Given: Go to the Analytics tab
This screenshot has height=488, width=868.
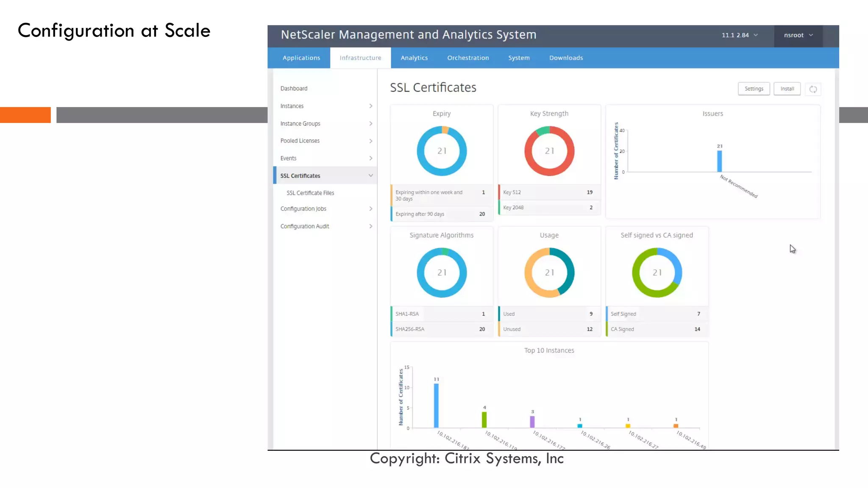Looking at the screenshot, I should [x=414, y=58].
